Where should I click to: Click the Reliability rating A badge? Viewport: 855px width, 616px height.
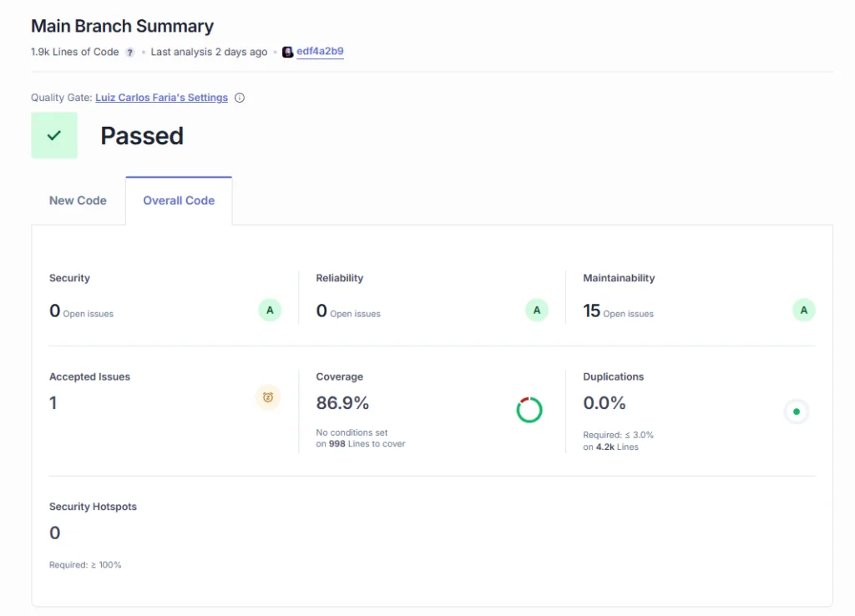(x=536, y=311)
